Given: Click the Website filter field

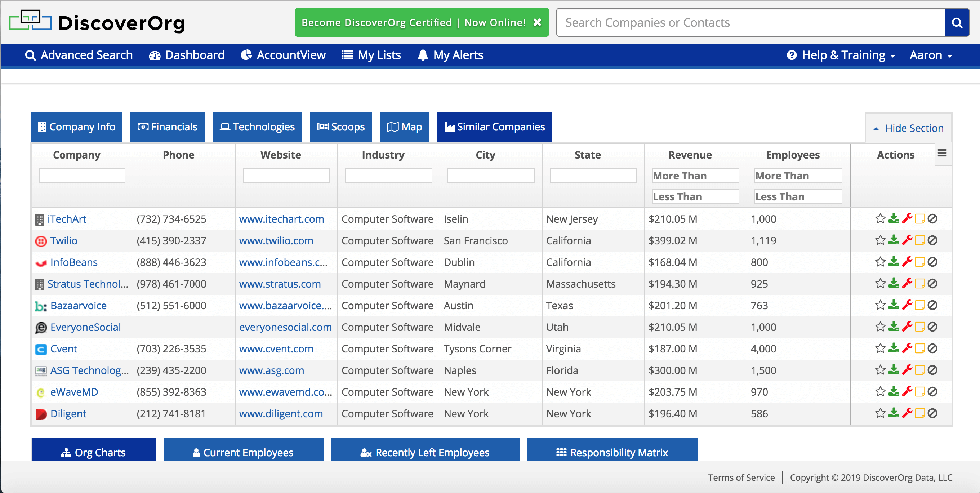Looking at the screenshot, I should coord(286,176).
